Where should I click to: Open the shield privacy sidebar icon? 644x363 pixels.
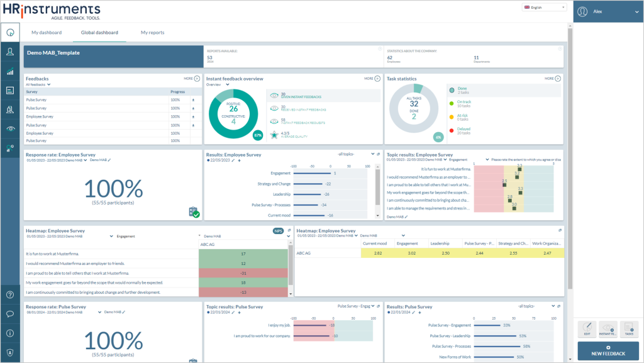pos(10,353)
